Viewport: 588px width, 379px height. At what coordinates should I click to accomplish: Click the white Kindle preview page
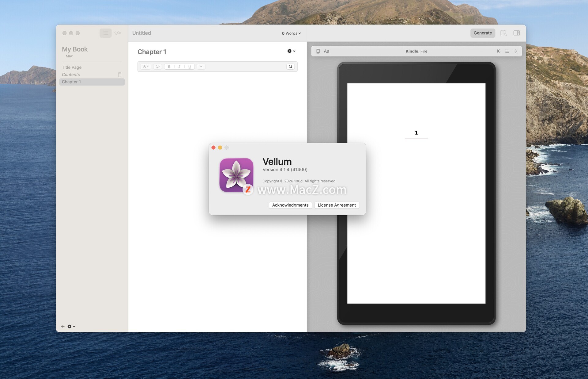click(x=416, y=193)
